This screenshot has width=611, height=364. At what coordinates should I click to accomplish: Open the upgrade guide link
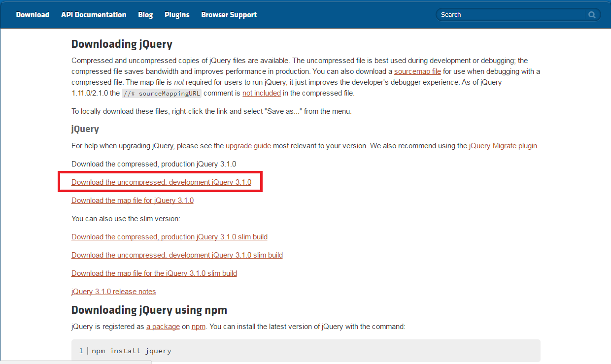pyautogui.click(x=248, y=146)
